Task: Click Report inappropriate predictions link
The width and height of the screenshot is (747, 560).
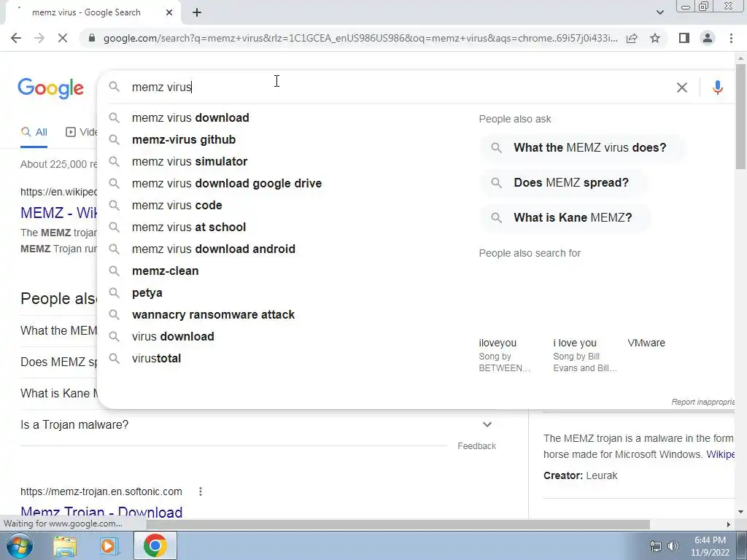Action: coord(703,402)
